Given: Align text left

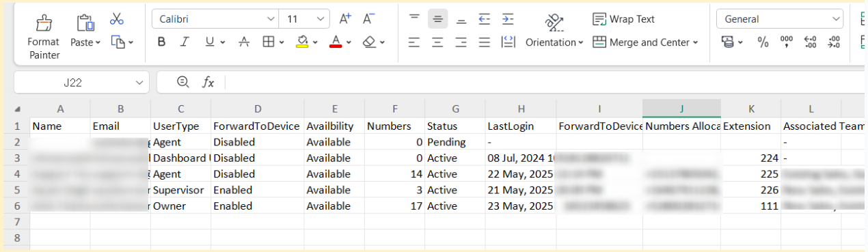Looking at the screenshot, I should [x=414, y=42].
